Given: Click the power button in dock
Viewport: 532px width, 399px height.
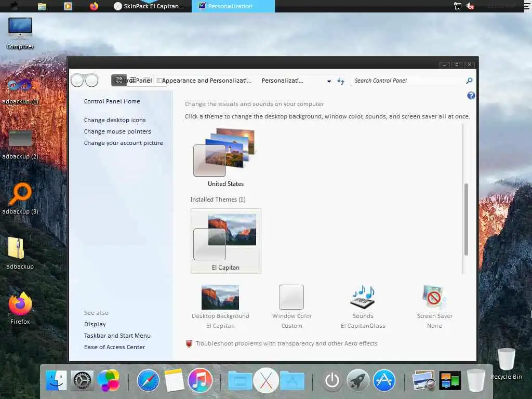Looking at the screenshot, I should coord(332,380).
